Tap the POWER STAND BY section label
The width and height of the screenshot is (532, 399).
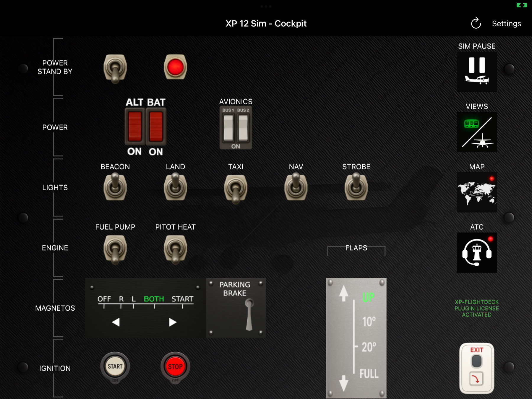click(x=55, y=67)
